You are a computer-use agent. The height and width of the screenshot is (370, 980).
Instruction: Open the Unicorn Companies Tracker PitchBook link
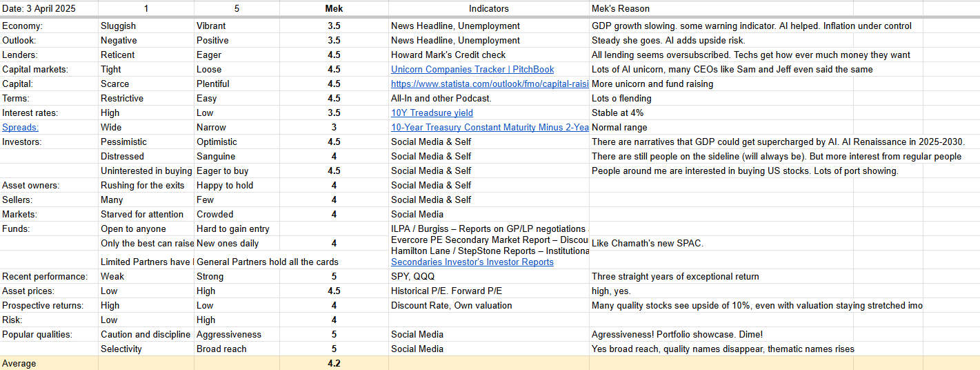point(472,69)
